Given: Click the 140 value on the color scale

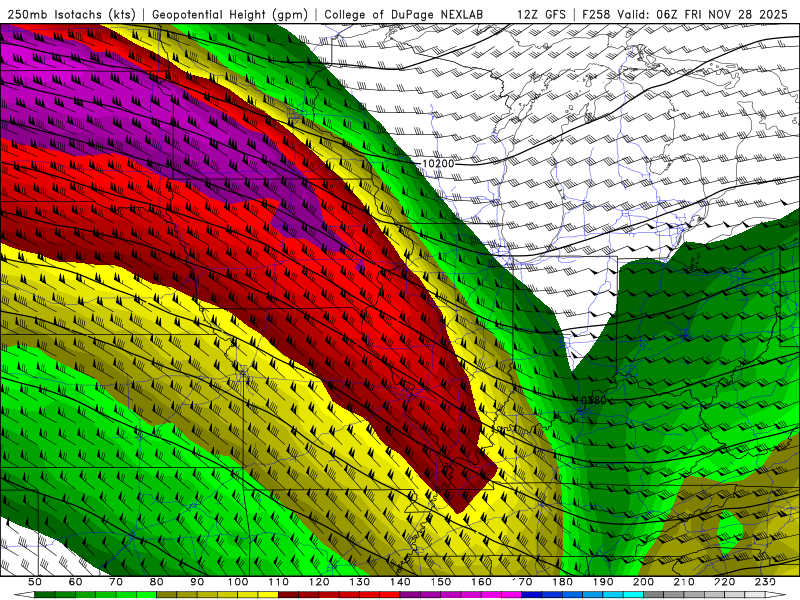Looking at the screenshot, I should click(400, 582).
